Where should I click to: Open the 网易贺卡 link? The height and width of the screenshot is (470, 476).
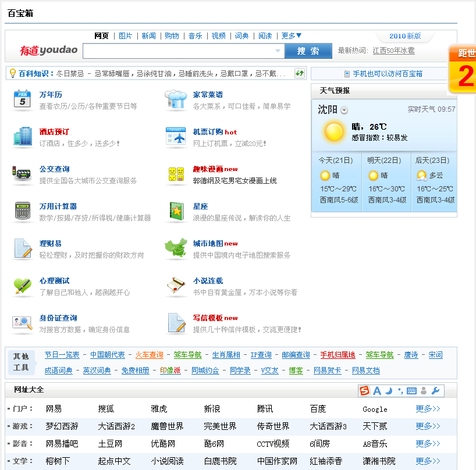coord(327,371)
